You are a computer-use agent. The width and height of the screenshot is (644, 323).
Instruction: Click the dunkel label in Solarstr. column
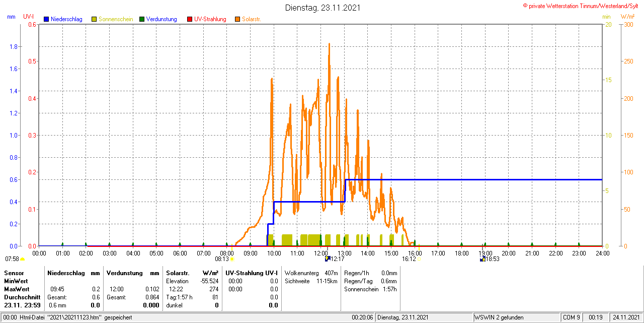(x=174, y=305)
